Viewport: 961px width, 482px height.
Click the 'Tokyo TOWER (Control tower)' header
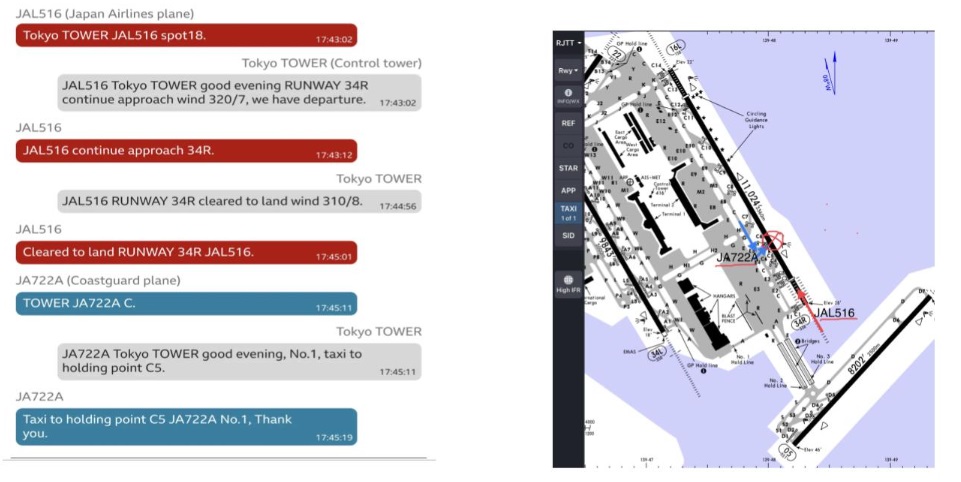(332, 63)
